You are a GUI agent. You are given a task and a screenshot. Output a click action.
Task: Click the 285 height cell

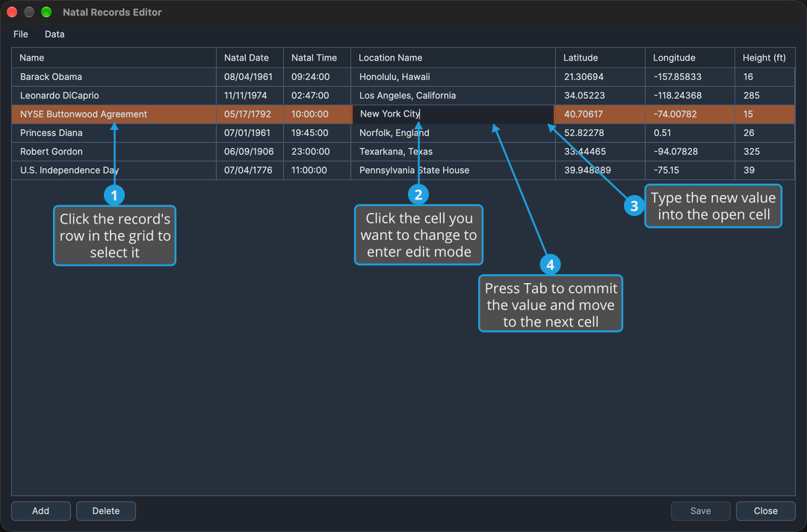click(x=765, y=96)
